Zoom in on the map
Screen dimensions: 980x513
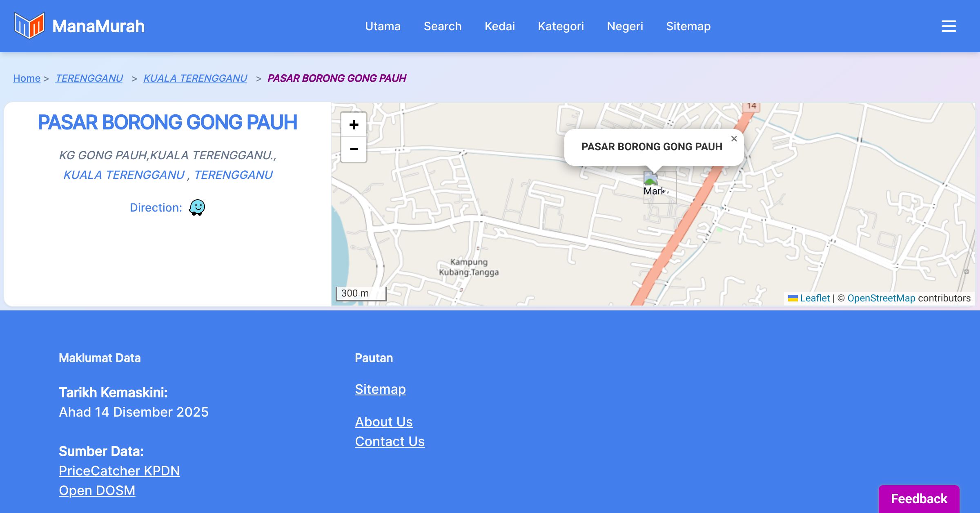tap(354, 125)
